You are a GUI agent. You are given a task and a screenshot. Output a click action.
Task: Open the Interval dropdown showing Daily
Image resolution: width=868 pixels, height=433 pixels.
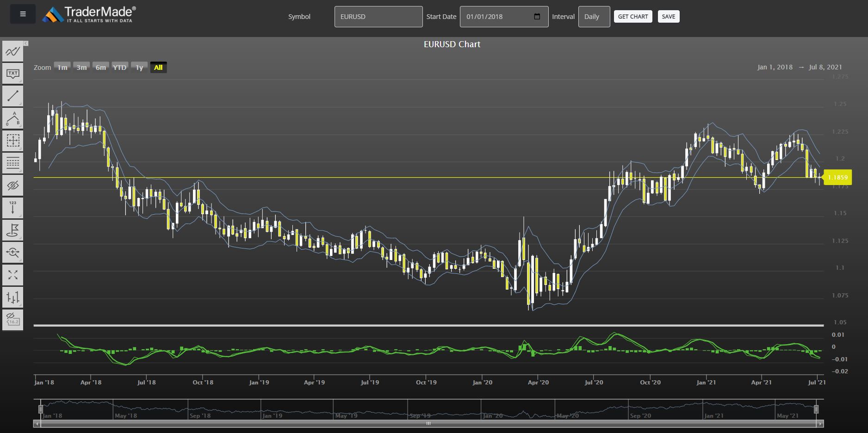tap(594, 16)
